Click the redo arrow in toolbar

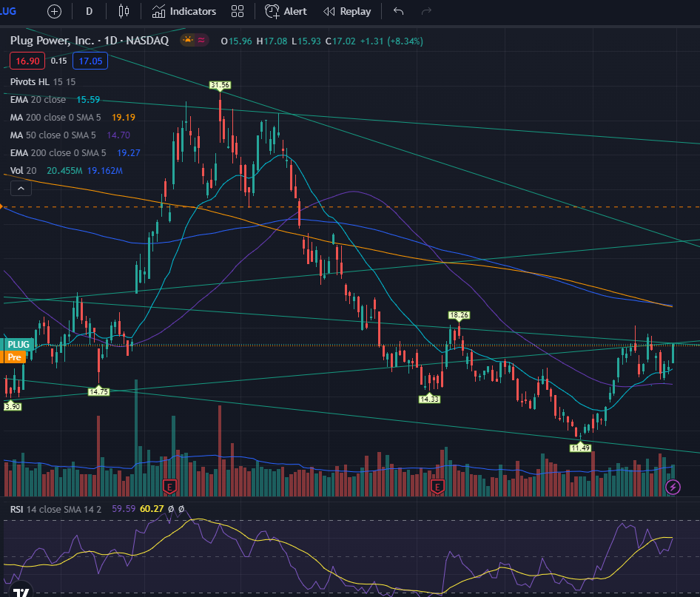click(x=425, y=12)
